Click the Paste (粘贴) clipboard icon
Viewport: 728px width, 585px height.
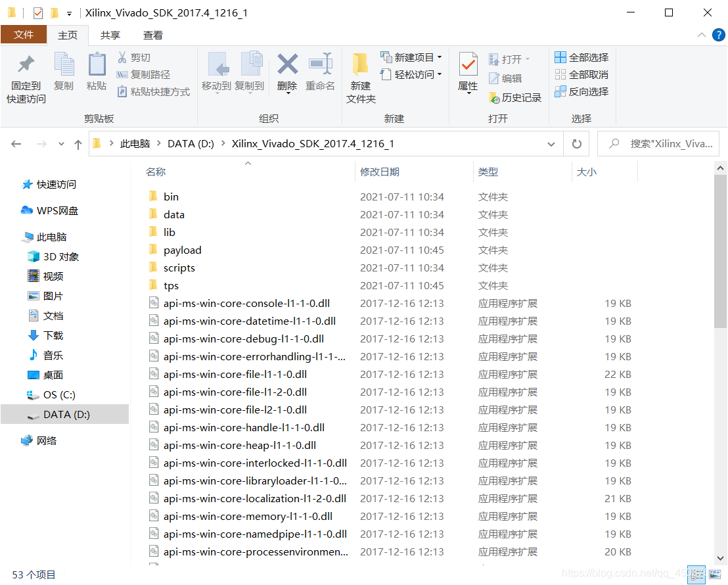[x=97, y=71]
